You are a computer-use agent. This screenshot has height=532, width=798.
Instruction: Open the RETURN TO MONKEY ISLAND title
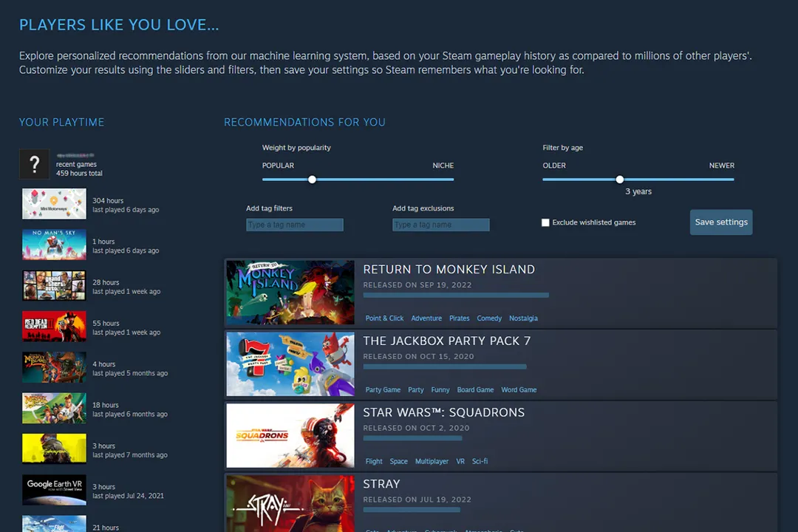click(449, 269)
